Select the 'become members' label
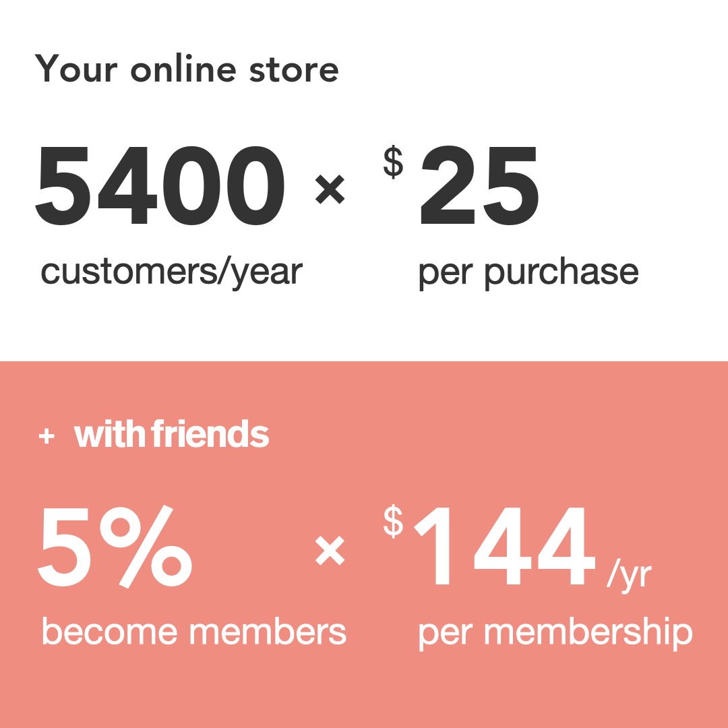This screenshot has height=728, width=728. [194, 632]
